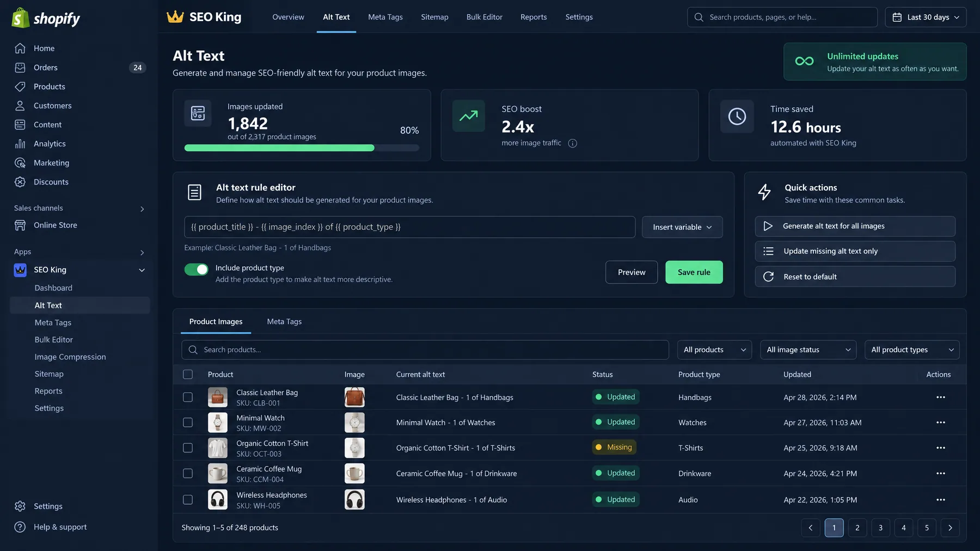Image resolution: width=980 pixels, height=551 pixels.
Task: Check the Classic Leather Bag row checkbox
Action: pos(188,397)
